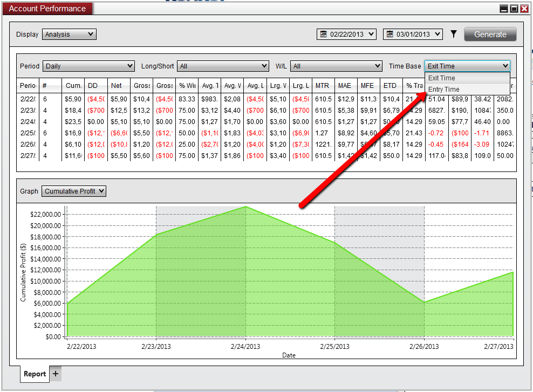This screenshot has height=392, width=533.
Task: Click the Generate button
Action: [490, 35]
